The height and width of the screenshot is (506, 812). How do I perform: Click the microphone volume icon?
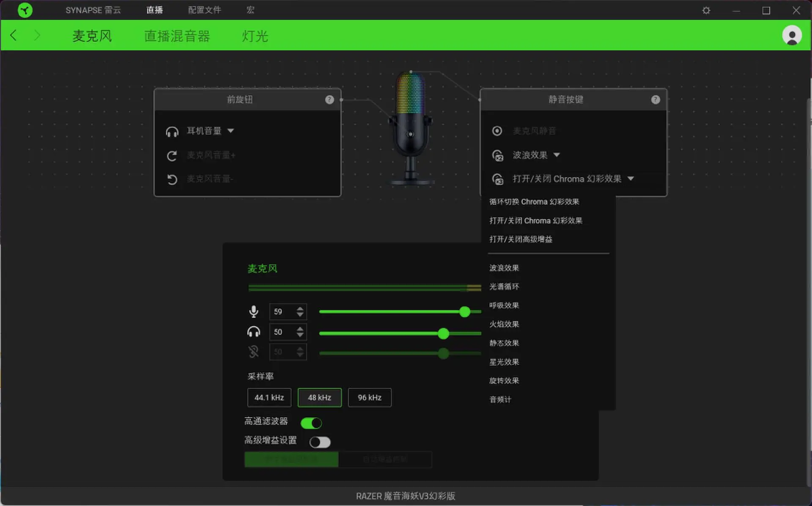[x=254, y=312]
